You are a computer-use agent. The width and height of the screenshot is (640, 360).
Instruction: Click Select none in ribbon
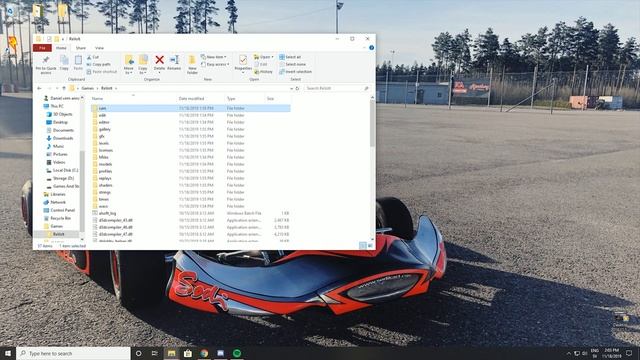(x=292, y=64)
